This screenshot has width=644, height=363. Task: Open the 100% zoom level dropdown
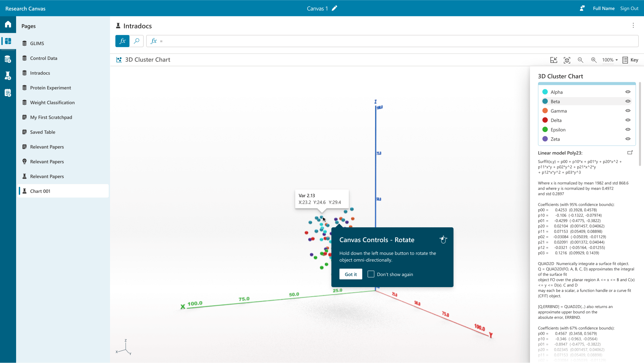coord(610,60)
